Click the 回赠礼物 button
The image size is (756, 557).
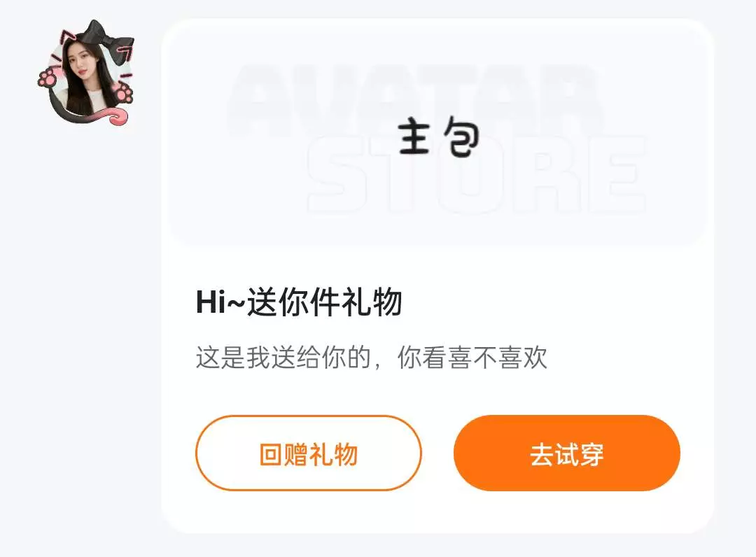(309, 453)
